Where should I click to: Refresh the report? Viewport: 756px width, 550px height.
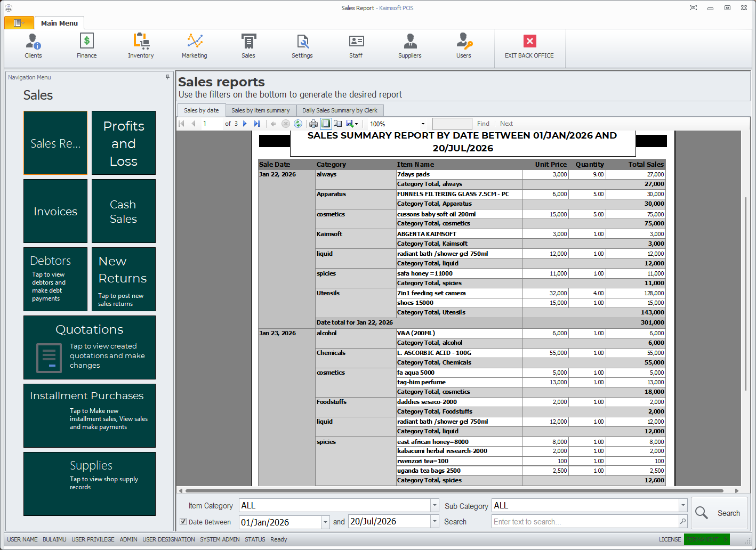point(298,124)
